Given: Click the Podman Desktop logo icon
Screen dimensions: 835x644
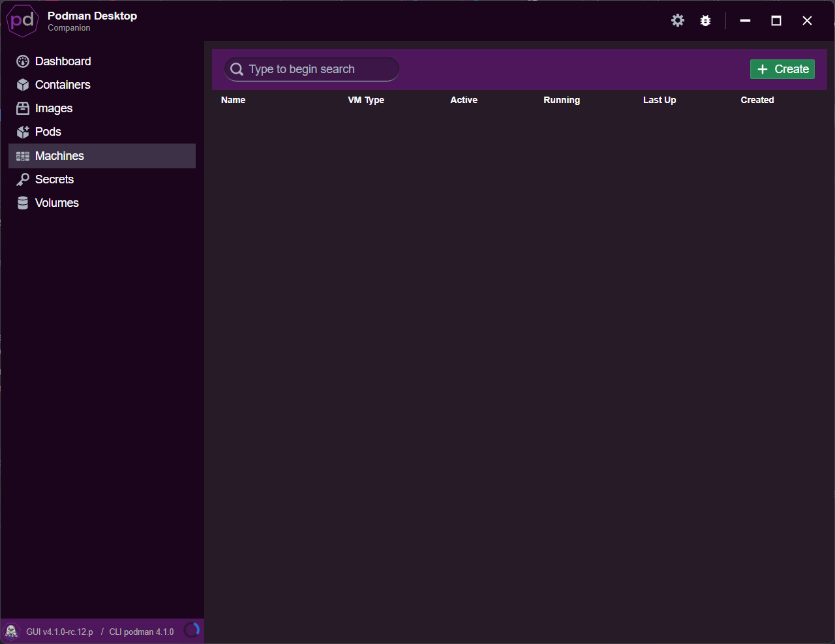Looking at the screenshot, I should click(x=23, y=21).
